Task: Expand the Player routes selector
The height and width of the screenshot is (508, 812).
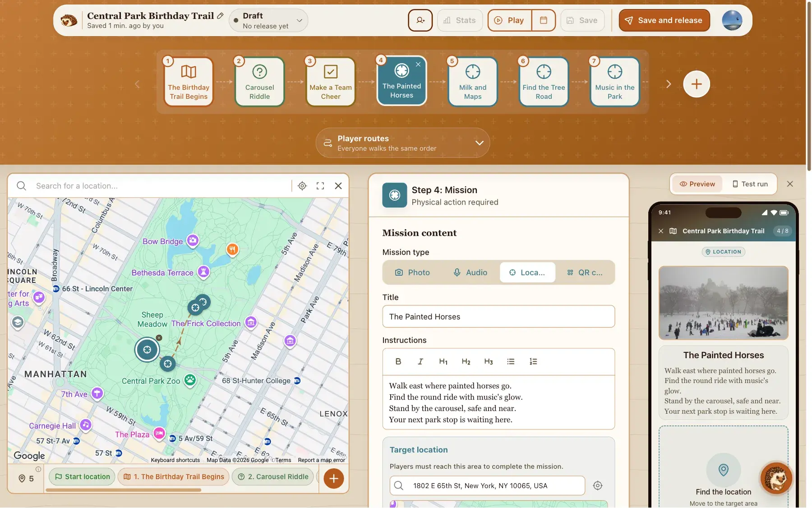Action: (x=402, y=143)
